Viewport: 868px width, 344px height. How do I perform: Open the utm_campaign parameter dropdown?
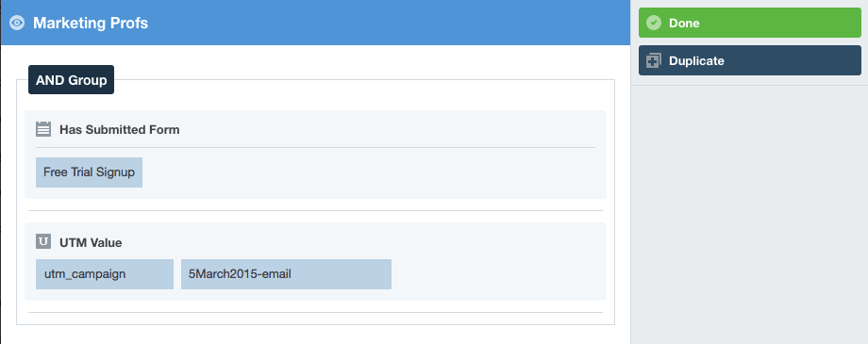click(105, 274)
